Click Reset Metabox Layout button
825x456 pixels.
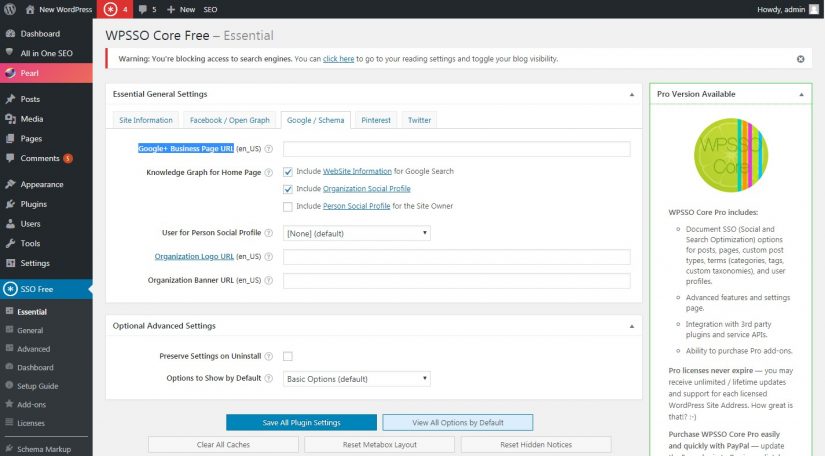(379, 444)
